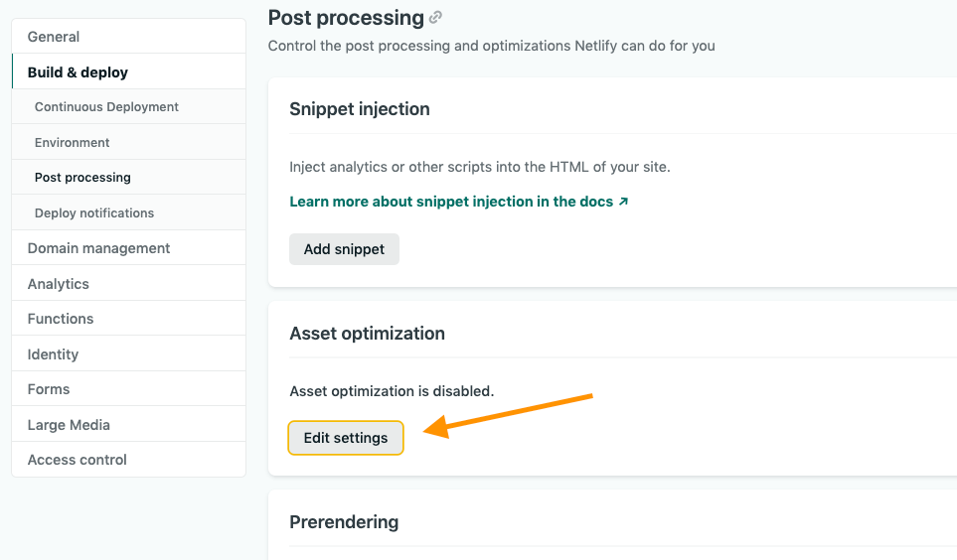957x560 pixels.
Task: Click the Add snippet button
Action: 344,249
